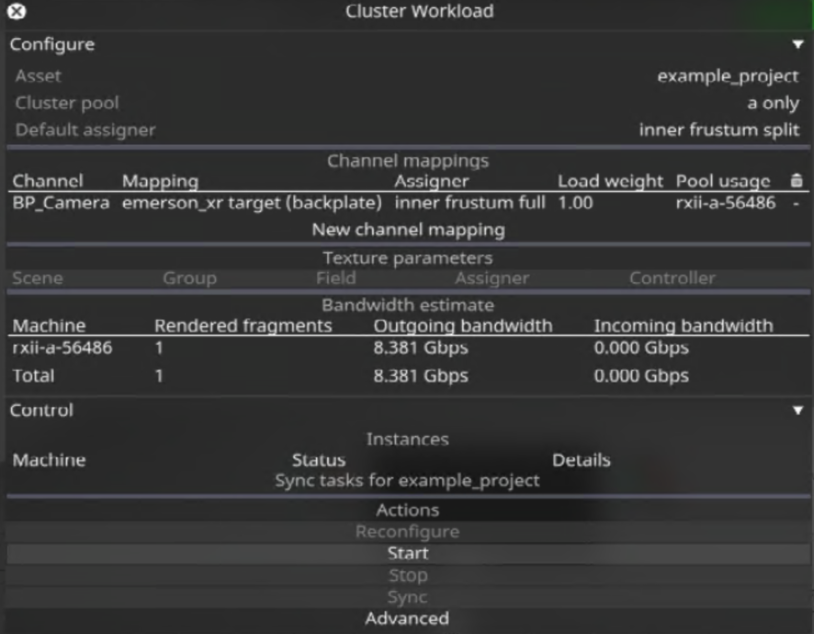The image size is (814, 634).
Task: Change the Cluster pool value 'a only'
Action: pyautogui.click(x=773, y=103)
